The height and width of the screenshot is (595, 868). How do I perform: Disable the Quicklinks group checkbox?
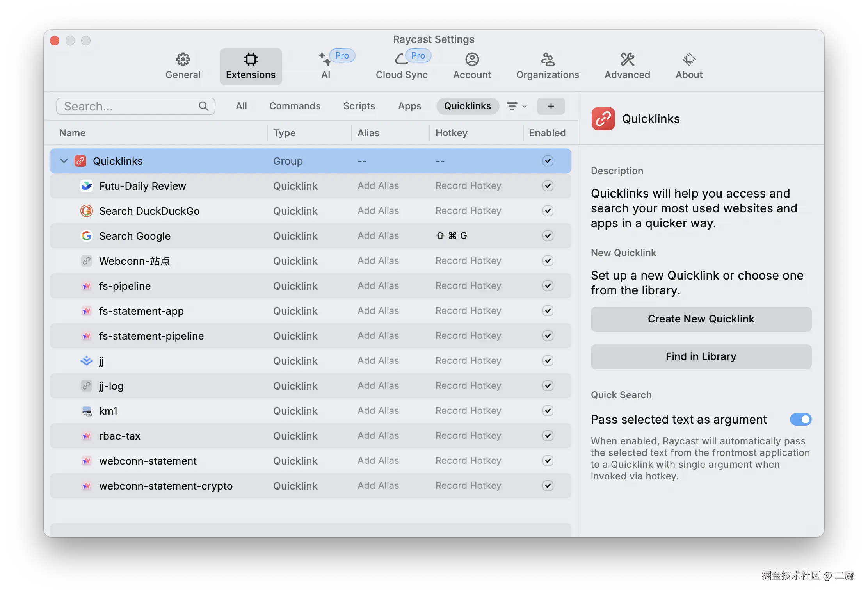[548, 161]
